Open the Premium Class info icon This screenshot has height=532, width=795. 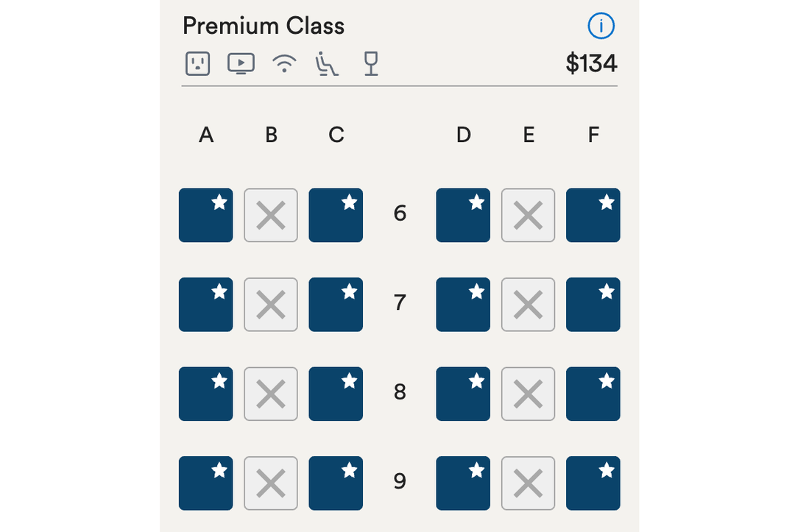[x=601, y=26]
